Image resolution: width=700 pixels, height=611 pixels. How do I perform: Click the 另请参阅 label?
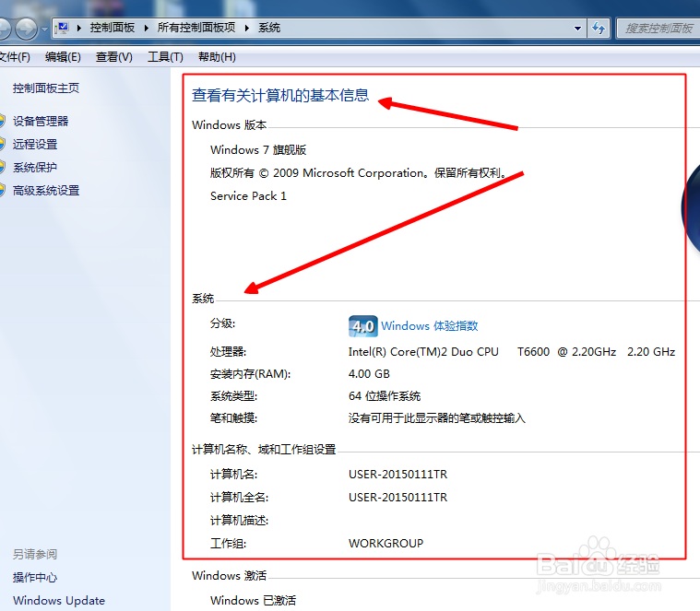click(x=35, y=555)
